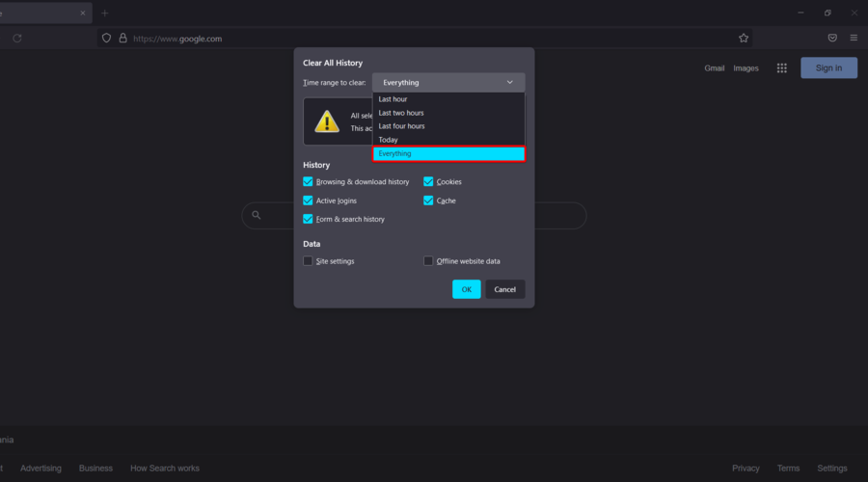Image resolution: width=868 pixels, height=482 pixels.
Task: Click the tracking protection shield icon
Action: tap(106, 39)
